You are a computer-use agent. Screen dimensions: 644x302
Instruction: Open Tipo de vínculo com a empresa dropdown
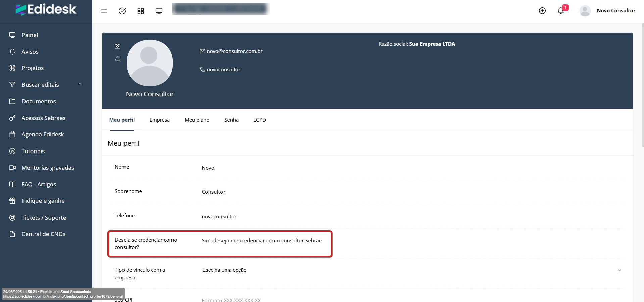(411, 270)
